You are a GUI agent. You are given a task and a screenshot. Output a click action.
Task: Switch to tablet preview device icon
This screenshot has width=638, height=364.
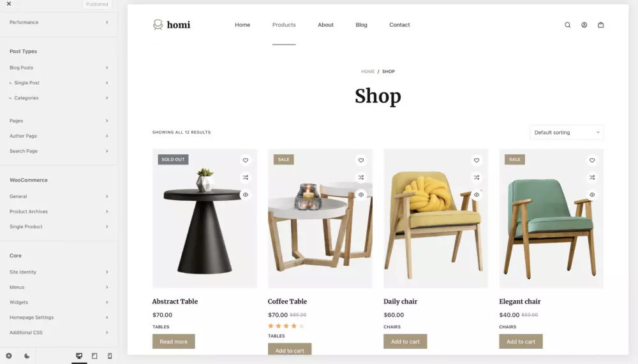pyautogui.click(x=94, y=356)
